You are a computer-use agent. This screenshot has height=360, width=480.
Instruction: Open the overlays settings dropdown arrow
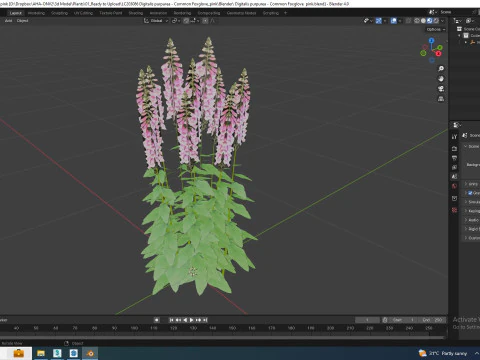click(400, 21)
